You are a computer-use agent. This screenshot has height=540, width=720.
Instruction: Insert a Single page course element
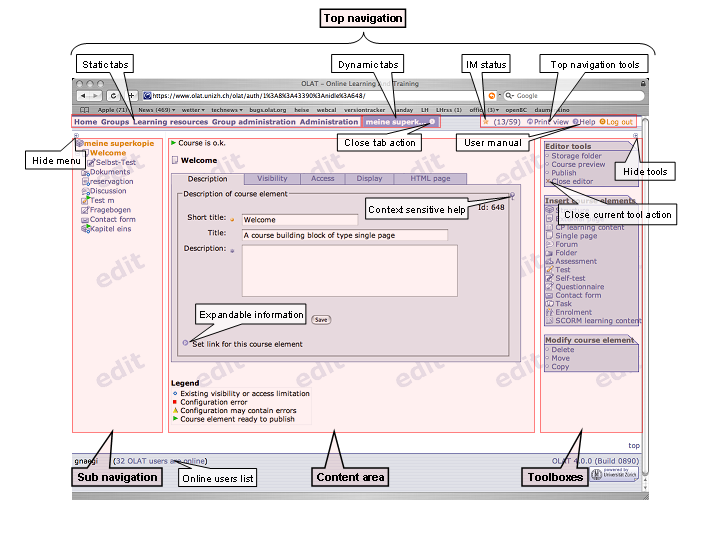click(576, 236)
